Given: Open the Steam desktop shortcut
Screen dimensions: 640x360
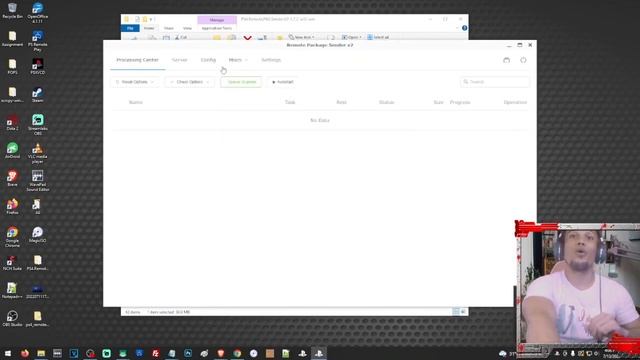Looking at the screenshot, I should click(x=38, y=95).
